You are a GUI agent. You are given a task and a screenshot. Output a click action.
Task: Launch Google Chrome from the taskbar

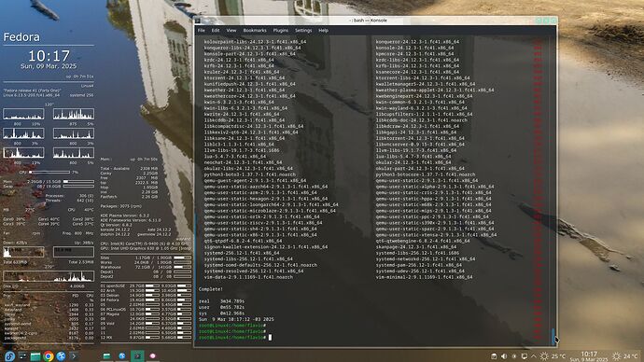(x=49, y=356)
